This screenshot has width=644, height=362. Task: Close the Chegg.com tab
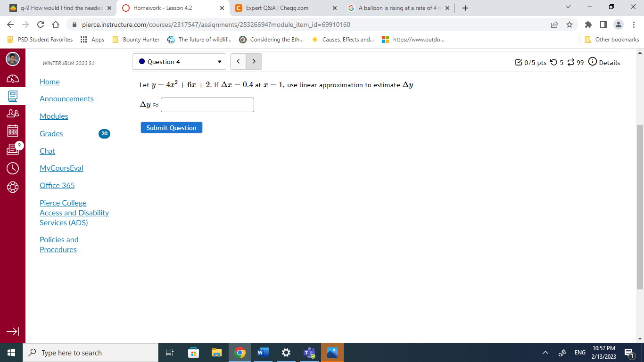pos(335,8)
